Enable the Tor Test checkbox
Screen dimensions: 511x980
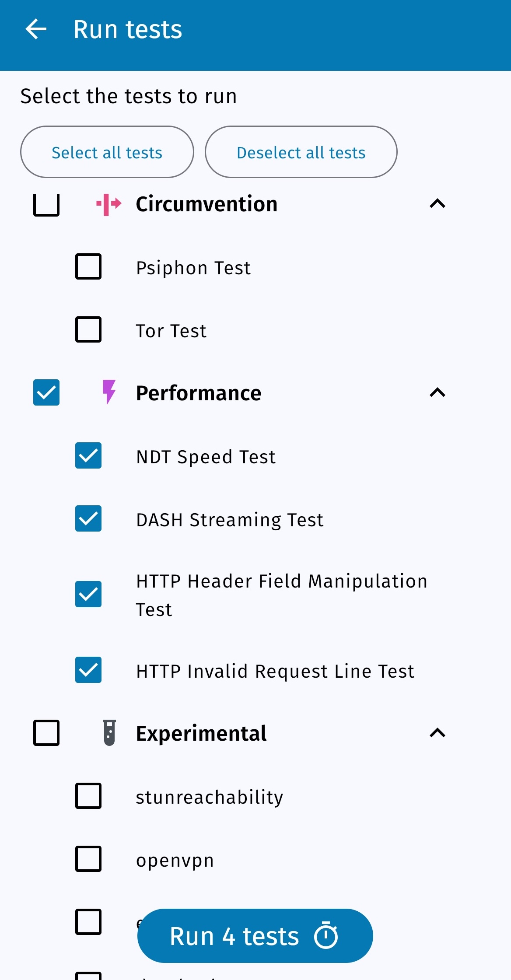88,329
